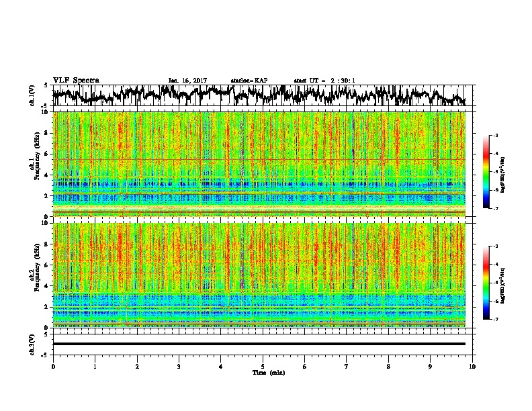The width and height of the screenshot is (532, 411).
Task: Click the "4" kHz tick on ch.1 spectrogram
Action: 47,175
